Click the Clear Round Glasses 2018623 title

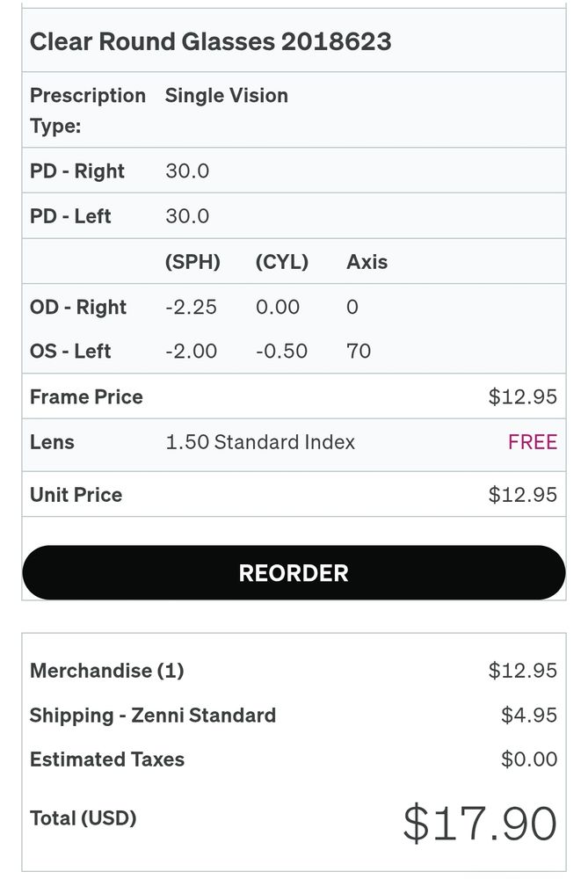pyautogui.click(x=210, y=41)
